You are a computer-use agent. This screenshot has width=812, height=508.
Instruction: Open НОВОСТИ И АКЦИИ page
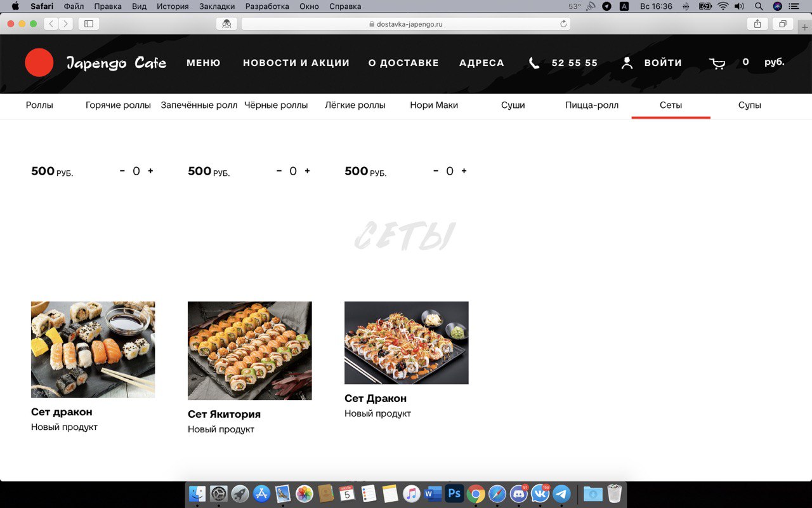coord(296,63)
